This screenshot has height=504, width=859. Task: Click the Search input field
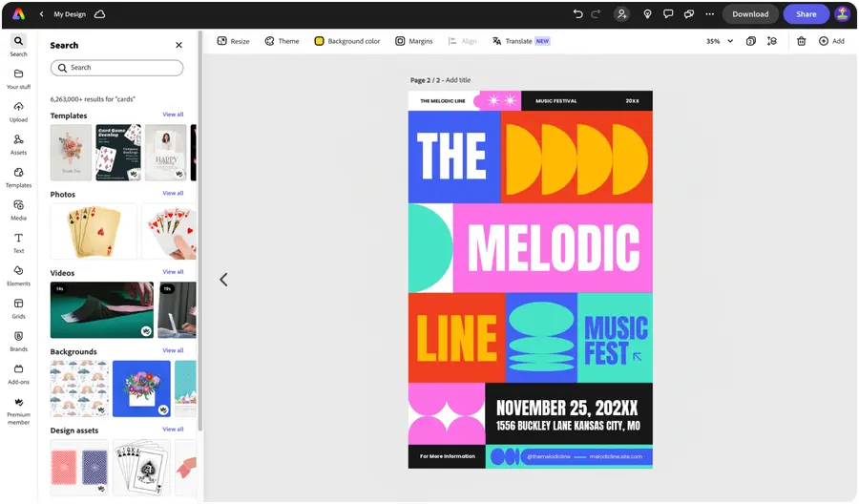pos(116,68)
